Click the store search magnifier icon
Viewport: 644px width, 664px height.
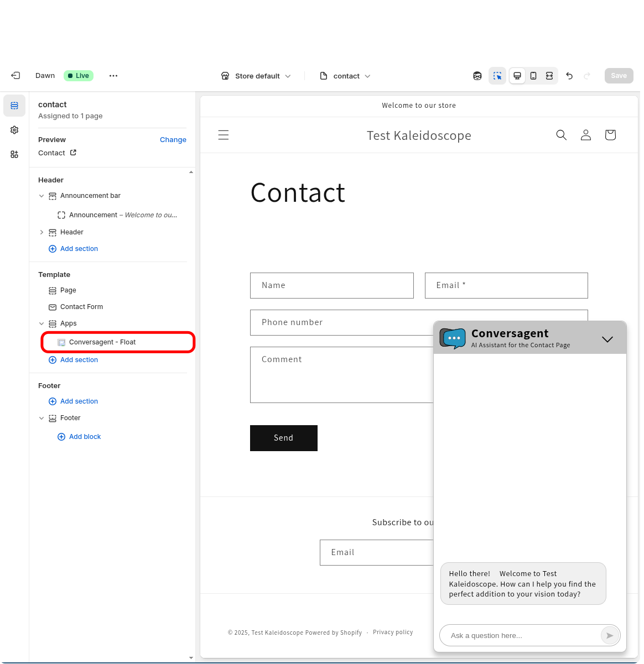[x=561, y=135]
